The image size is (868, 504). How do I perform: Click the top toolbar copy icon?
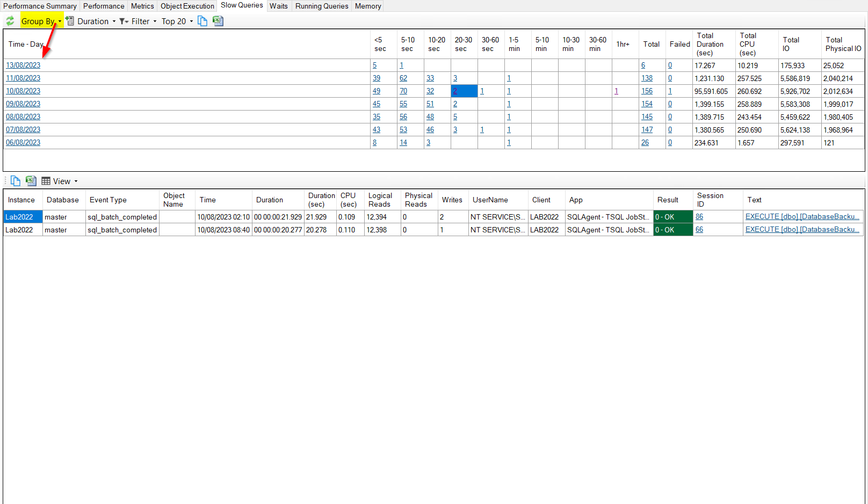[202, 21]
